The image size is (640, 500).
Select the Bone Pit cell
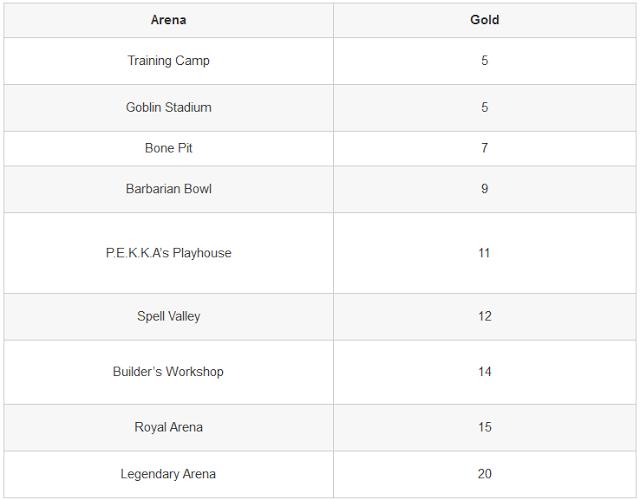pyautogui.click(x=169, y=148)
